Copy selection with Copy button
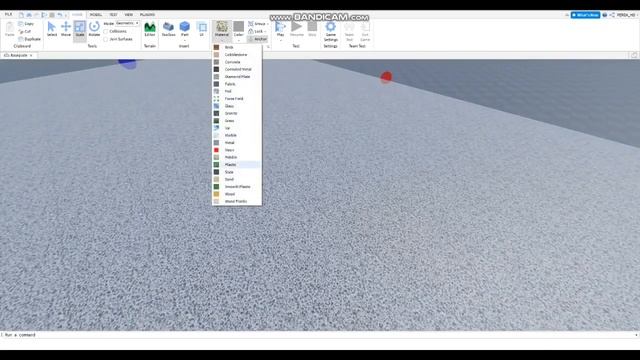 (26, 24)
